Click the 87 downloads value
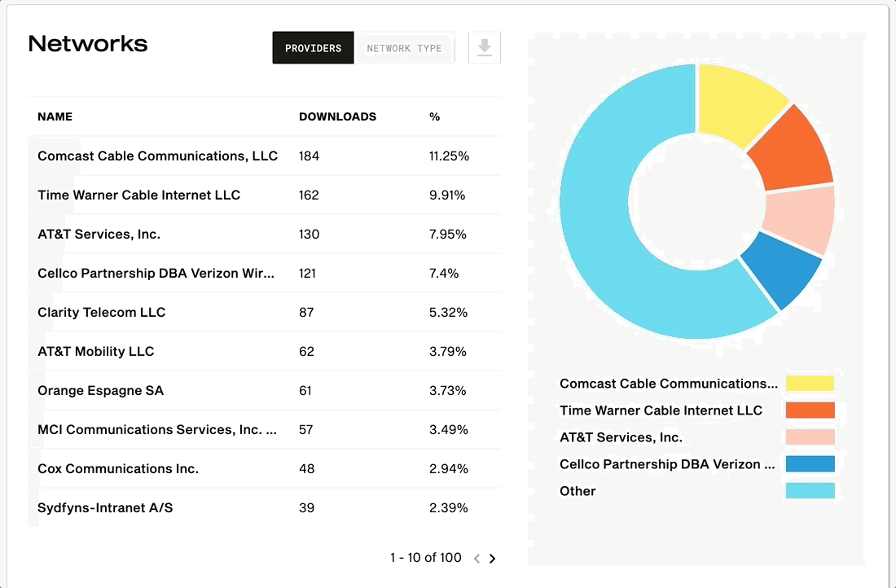The width and height of the screenshot is (896, 588). pyautogui.click(x=306, y=312)
